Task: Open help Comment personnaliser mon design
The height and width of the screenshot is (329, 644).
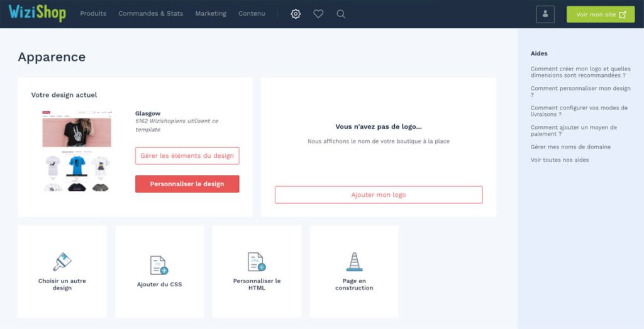Action: (580, 92)
